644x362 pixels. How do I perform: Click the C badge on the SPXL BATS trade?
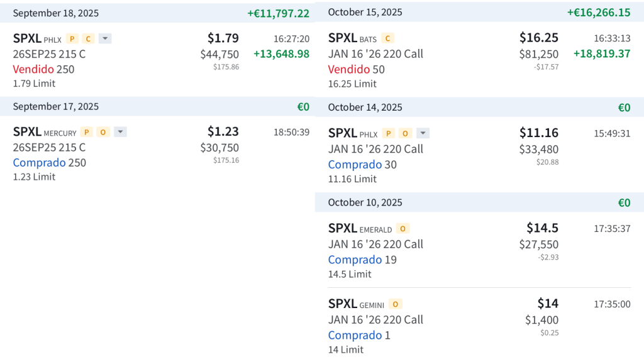point(387,38)
